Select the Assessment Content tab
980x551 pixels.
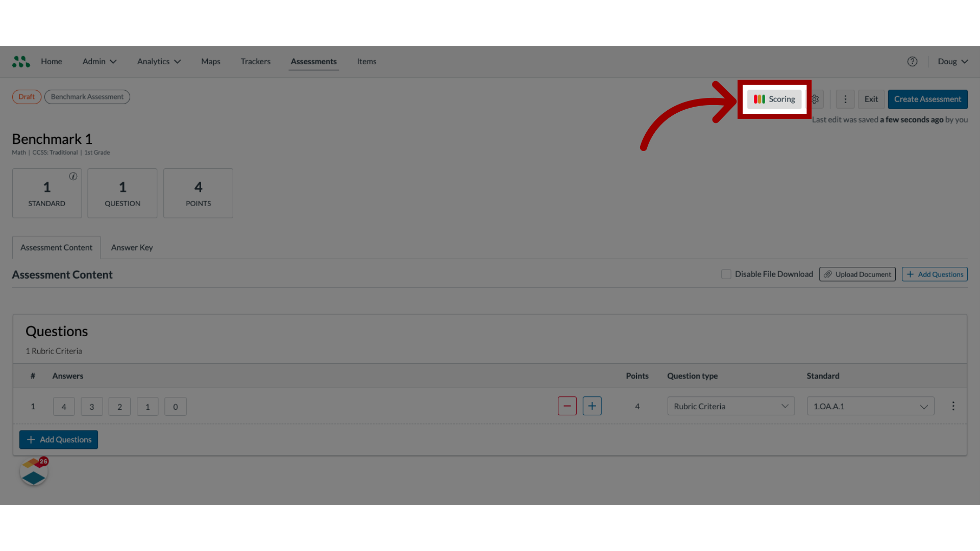(56, 247)
